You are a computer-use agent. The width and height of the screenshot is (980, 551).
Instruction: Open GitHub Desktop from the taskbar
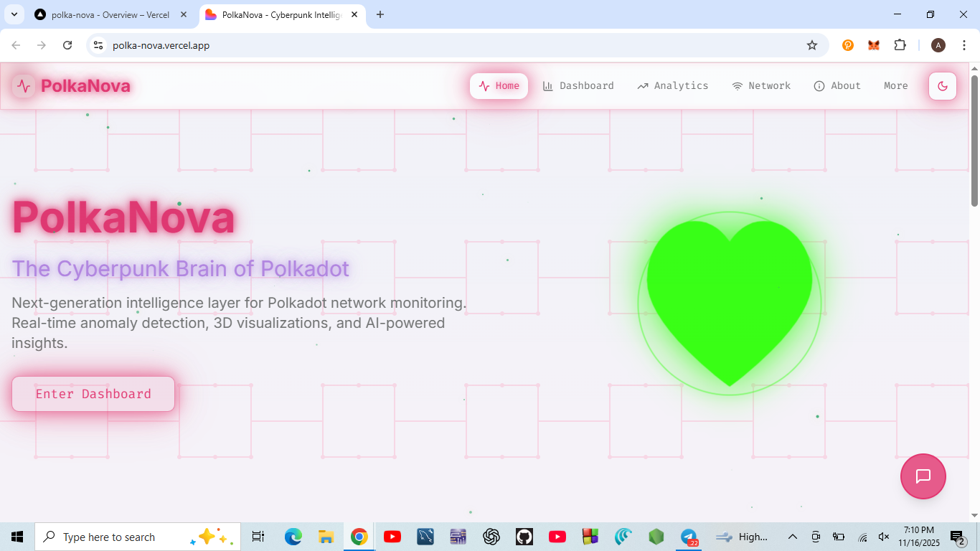[x=524, y=537]
